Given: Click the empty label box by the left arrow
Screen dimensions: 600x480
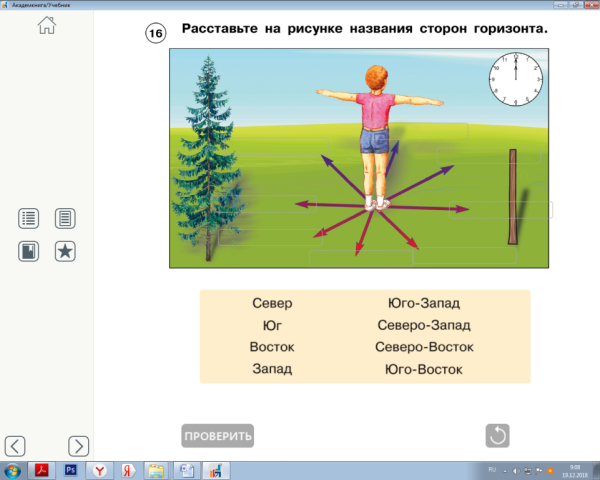Looking at the screenshot, I should (x=265, y=204).
